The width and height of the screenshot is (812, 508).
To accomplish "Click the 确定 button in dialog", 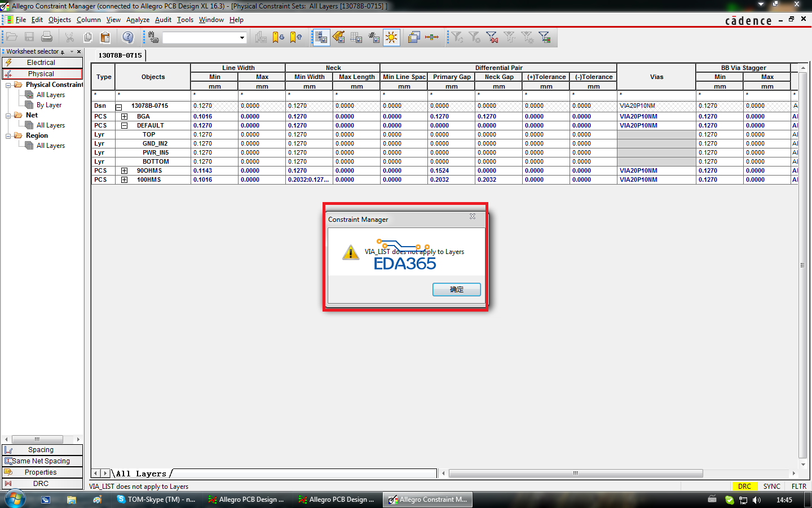I will [x=457, y=290].
